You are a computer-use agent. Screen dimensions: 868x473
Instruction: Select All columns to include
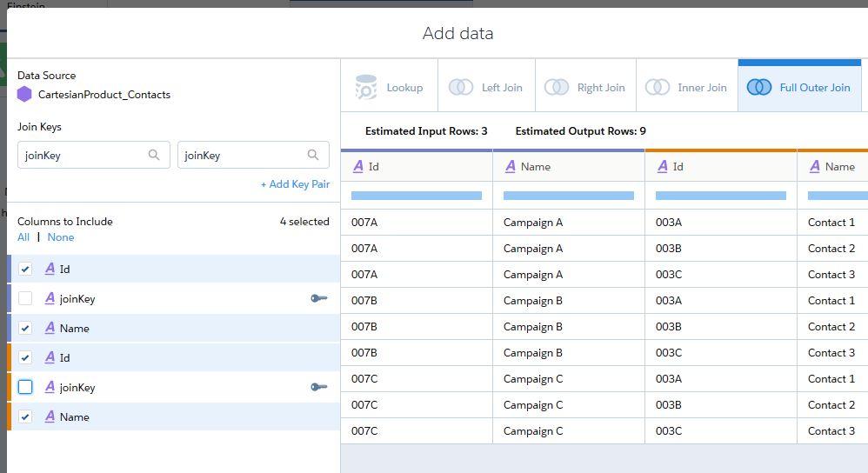tap(23, 237)
